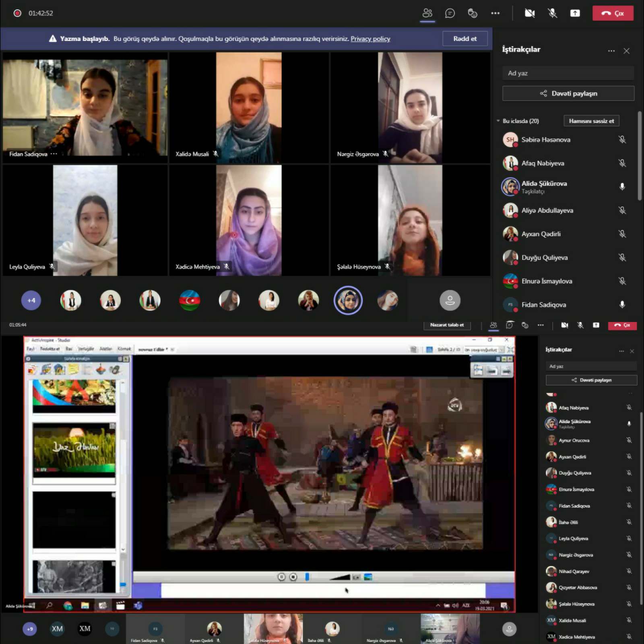This screenshot has width=644, height=644.
Task: Share content from the top meeting toolbar
Action: pyautogui.click(x=575, y=13)
